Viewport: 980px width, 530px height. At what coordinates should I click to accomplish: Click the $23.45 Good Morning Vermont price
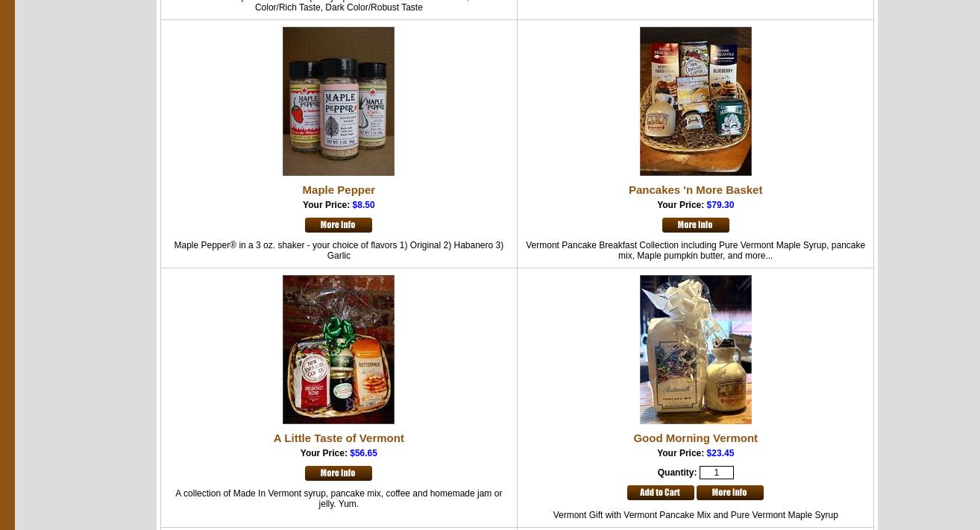pos(720,453)
